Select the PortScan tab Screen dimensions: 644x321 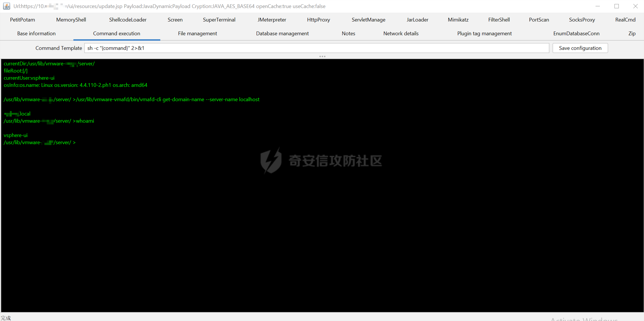coord(539,20)
